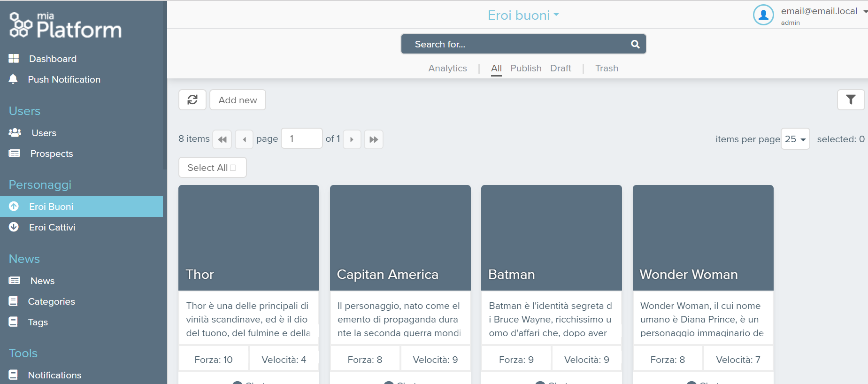The image size is (868, 384).
Task: Click the next page arrow
Action: (x=352, y=139)
